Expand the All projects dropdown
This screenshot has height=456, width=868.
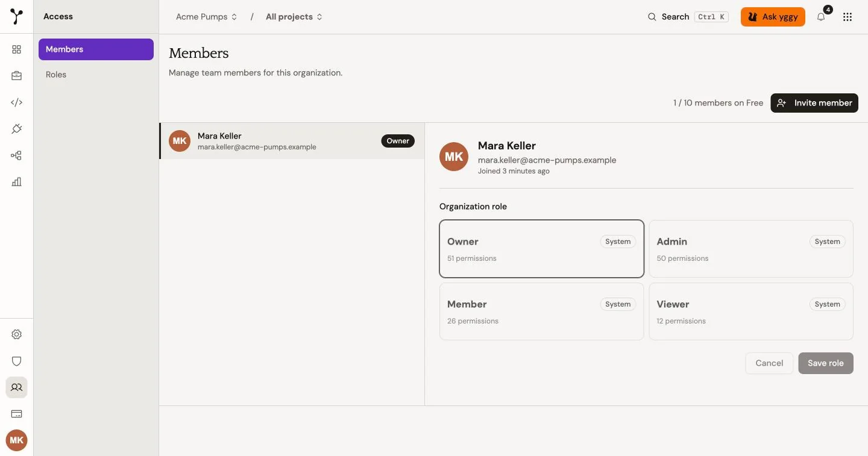(294, 17)
